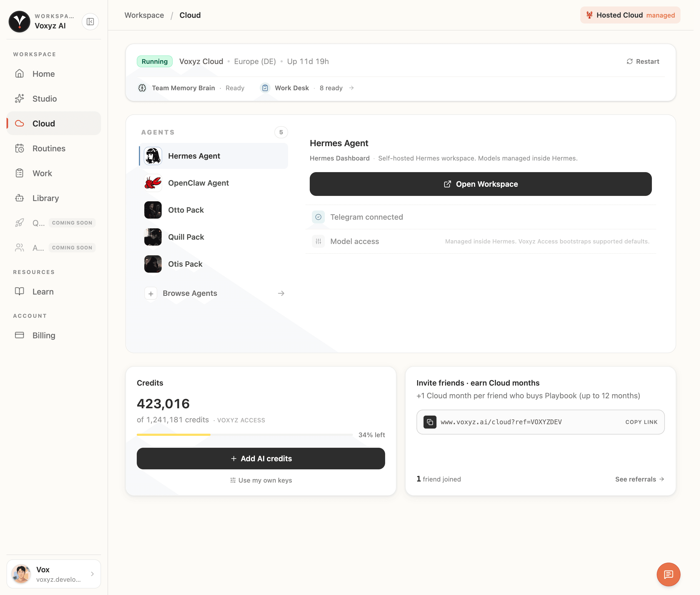Click the Routines calendar-clock icon
This screenshot has width=700, height=595.
pos(19,148)
